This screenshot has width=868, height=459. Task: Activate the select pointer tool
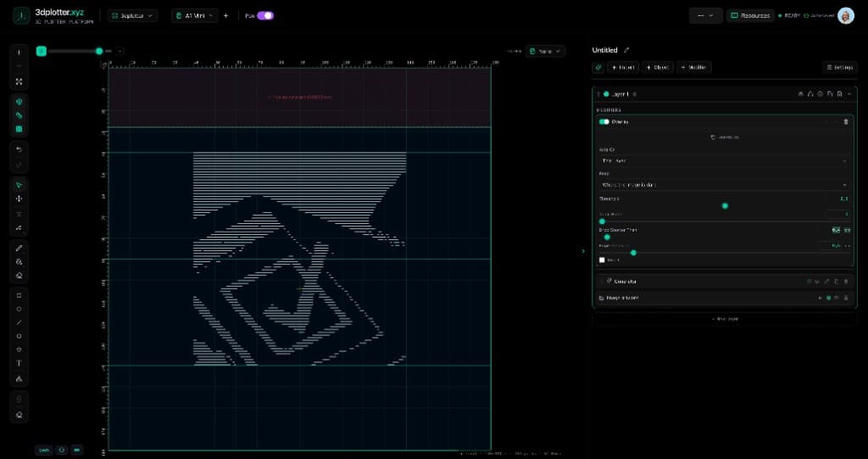19,185
